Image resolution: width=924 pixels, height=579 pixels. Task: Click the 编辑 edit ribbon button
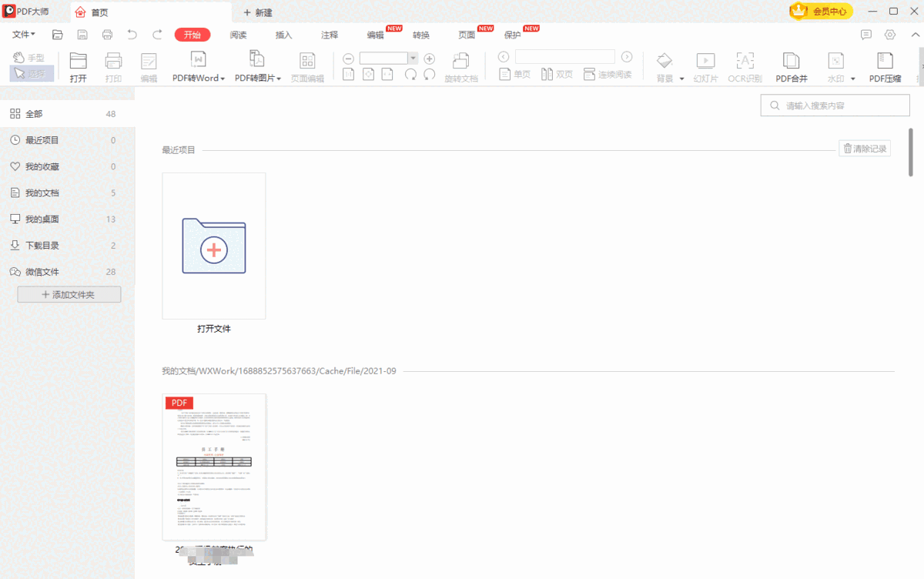[149, 67]
